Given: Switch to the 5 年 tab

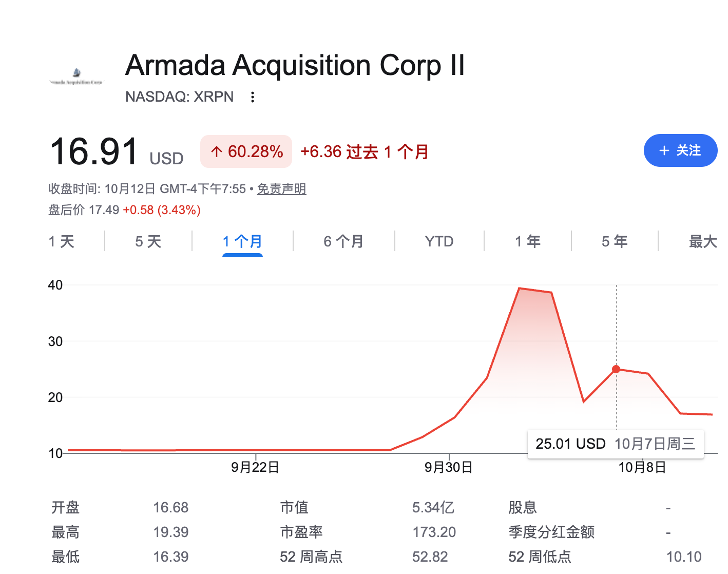Looking at the screenshot, I should (x=615, y=241).
